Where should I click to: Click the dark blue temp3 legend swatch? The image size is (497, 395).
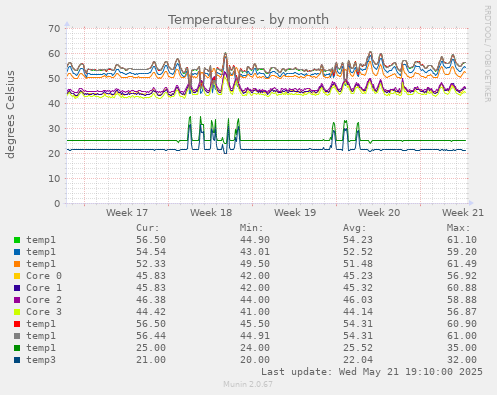[17, 360]
